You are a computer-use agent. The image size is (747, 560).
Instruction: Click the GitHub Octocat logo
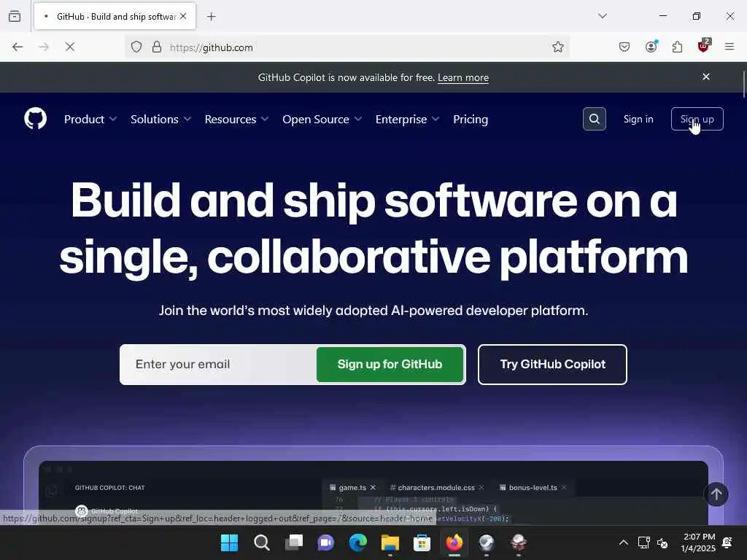coord(35,119)
